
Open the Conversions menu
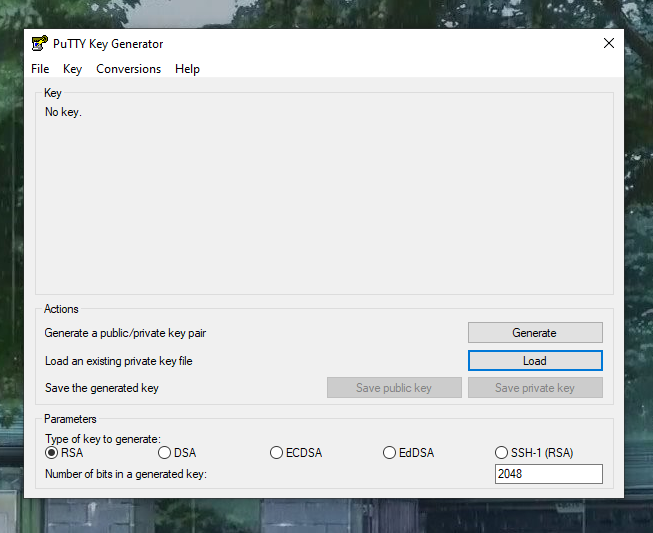pos(128,69)
